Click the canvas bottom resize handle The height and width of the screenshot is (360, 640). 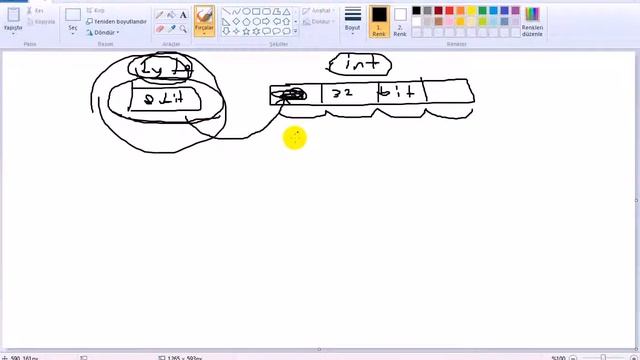[319, 349]
